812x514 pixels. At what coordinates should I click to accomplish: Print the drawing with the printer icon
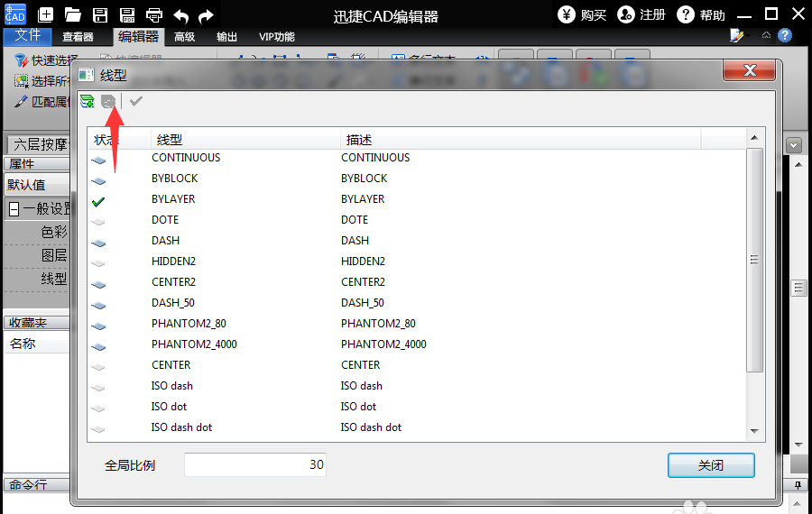click(x=154, y=15)
